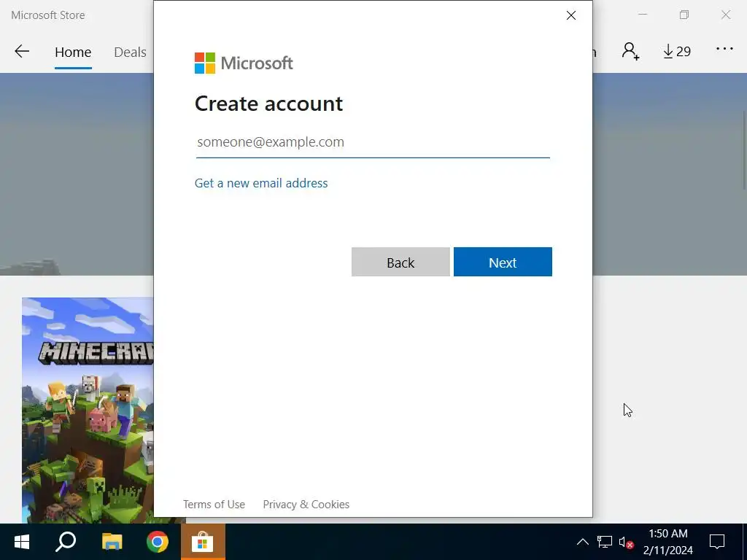The image size is (747, 560).
Task: Open the sign-in account icon in Store
Action: (x=630, y=51)
